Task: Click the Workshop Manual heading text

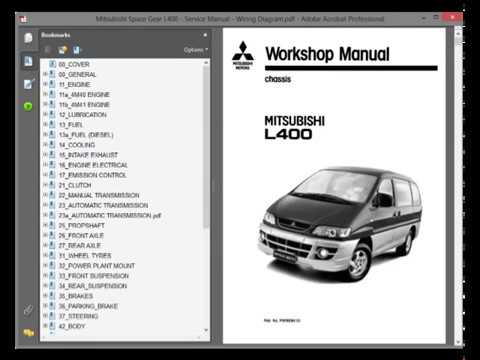Action: pos(327,54)
